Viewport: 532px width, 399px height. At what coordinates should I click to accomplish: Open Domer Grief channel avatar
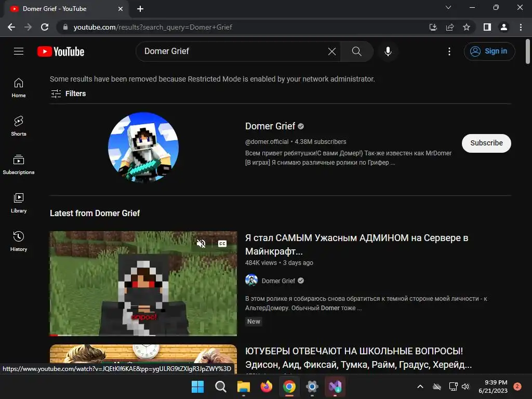coord(143,148)
